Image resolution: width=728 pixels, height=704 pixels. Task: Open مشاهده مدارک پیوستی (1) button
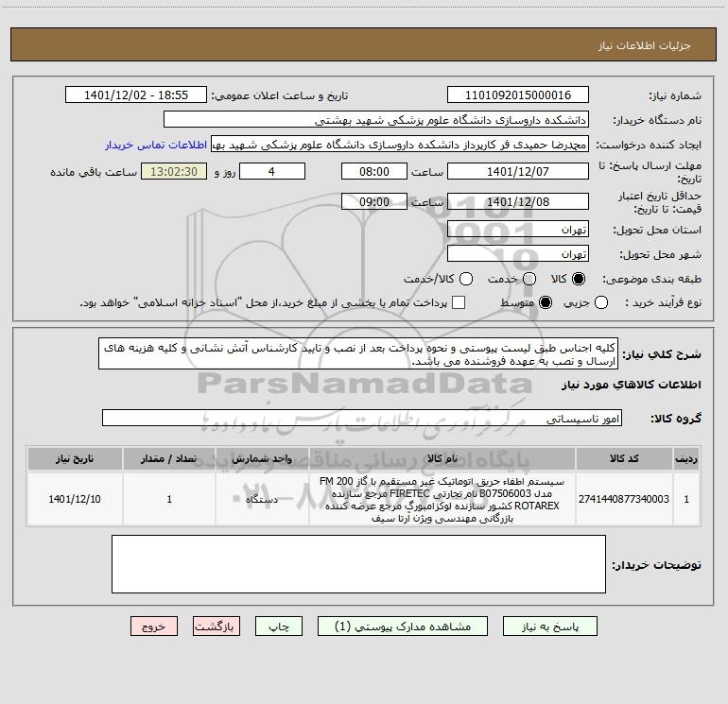click(403, 627)
